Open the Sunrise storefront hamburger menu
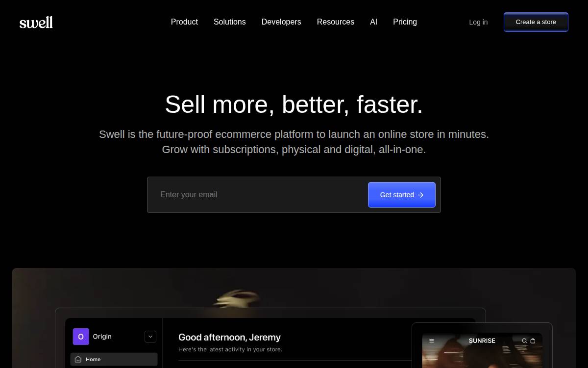 point(432,341)
